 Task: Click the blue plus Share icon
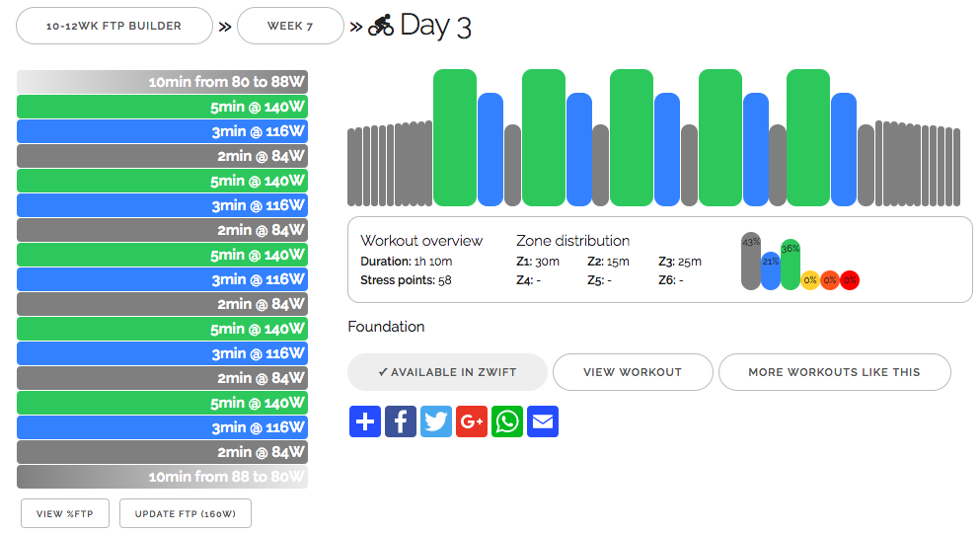[x=365, y=421]
